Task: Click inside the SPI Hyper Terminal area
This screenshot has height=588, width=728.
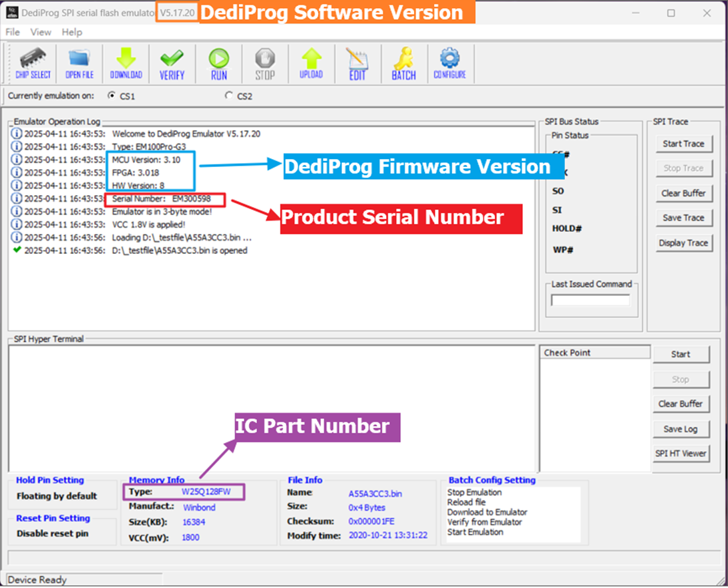Action: pyautogui.click(x=272, y=409)
